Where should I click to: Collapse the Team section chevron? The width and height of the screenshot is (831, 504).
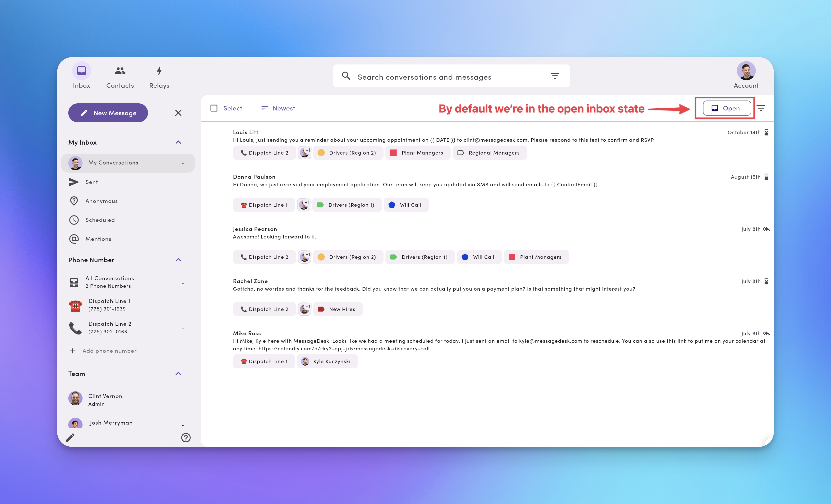coord(178,374)
